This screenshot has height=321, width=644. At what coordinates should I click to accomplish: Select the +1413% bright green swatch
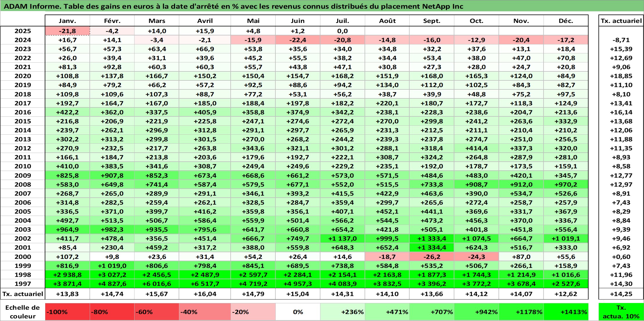click(x=566, y=312)
